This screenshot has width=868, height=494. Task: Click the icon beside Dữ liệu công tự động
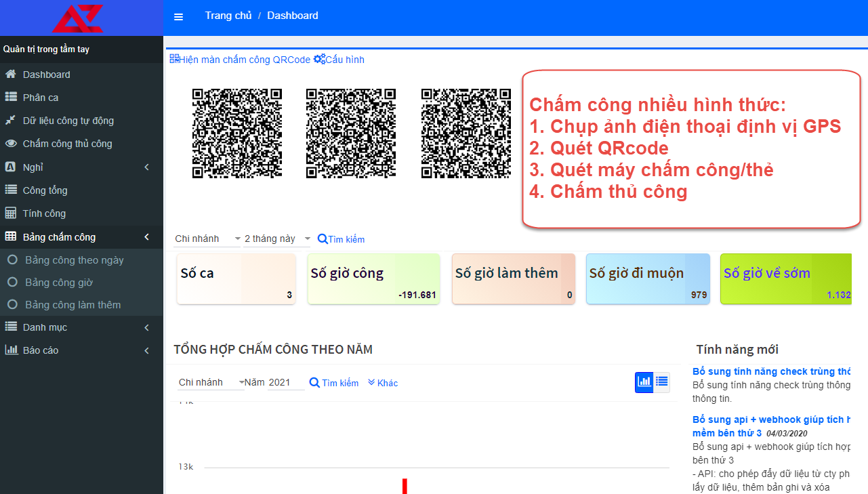click(x=11, y=120)
